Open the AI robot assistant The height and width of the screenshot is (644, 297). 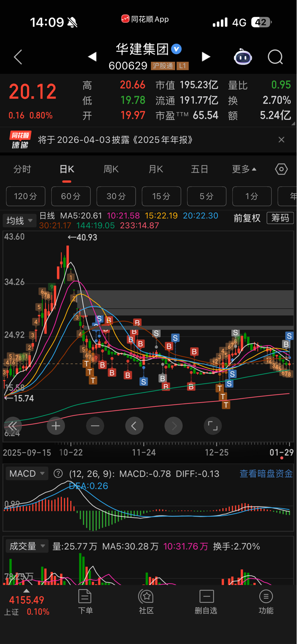243,57
